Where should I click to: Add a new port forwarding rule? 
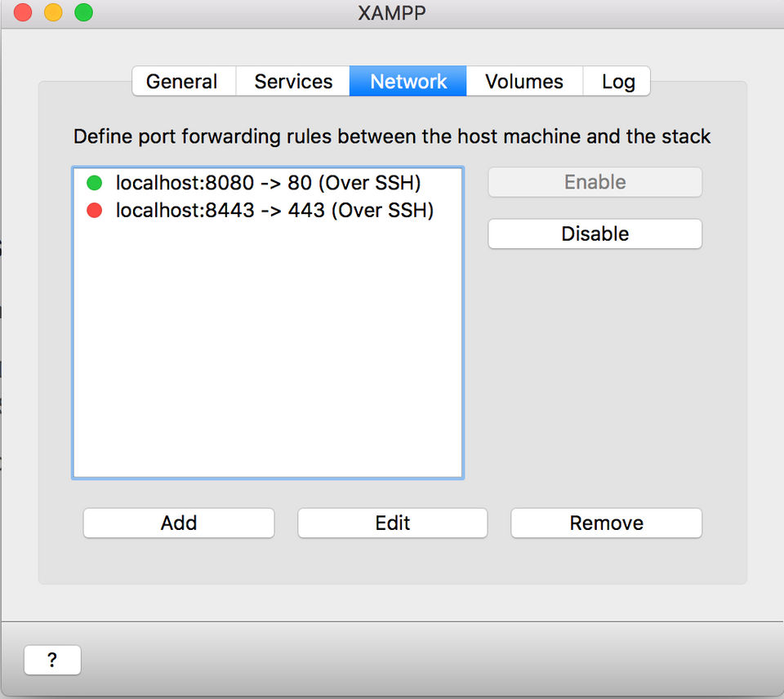pyautogui.click(x=179, y=523)
